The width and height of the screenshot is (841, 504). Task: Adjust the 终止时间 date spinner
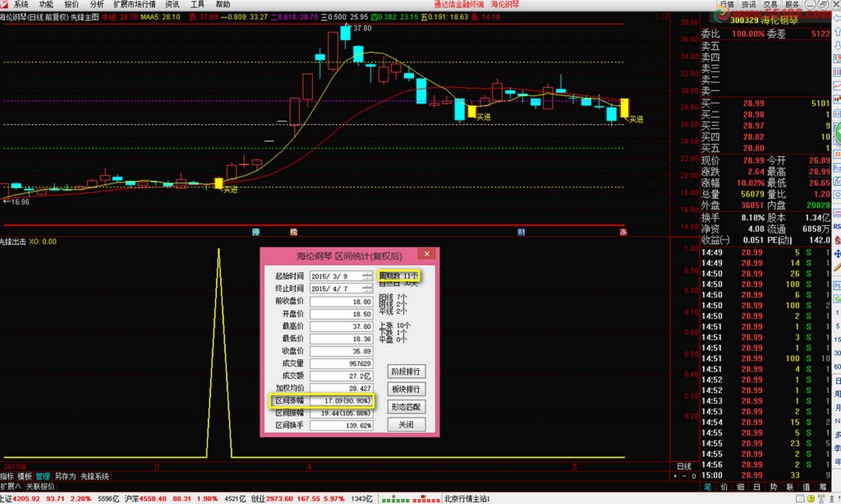[x=369, y=289]
